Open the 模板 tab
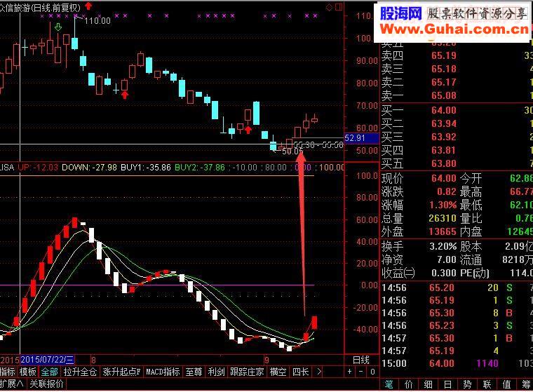533x392 pixels. [28, 372]
